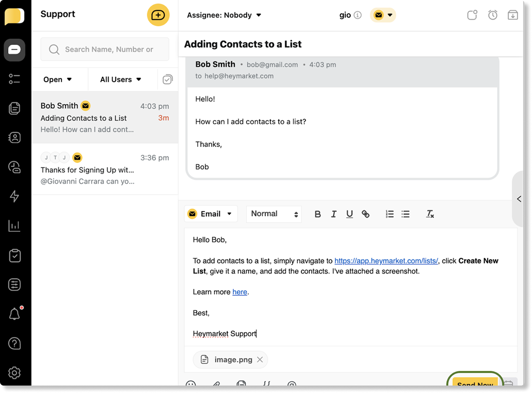Screen dimensions: 532x393
Task: Open the Open status filter dropdown
Action: (58, 79)
